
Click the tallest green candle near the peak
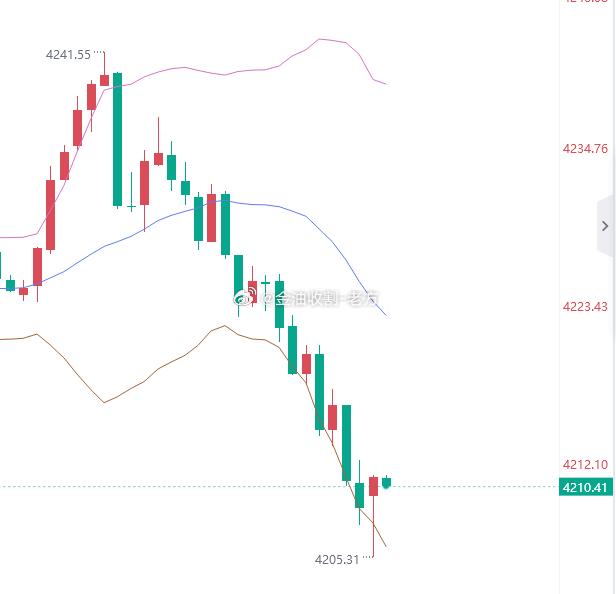click(118, 139)
